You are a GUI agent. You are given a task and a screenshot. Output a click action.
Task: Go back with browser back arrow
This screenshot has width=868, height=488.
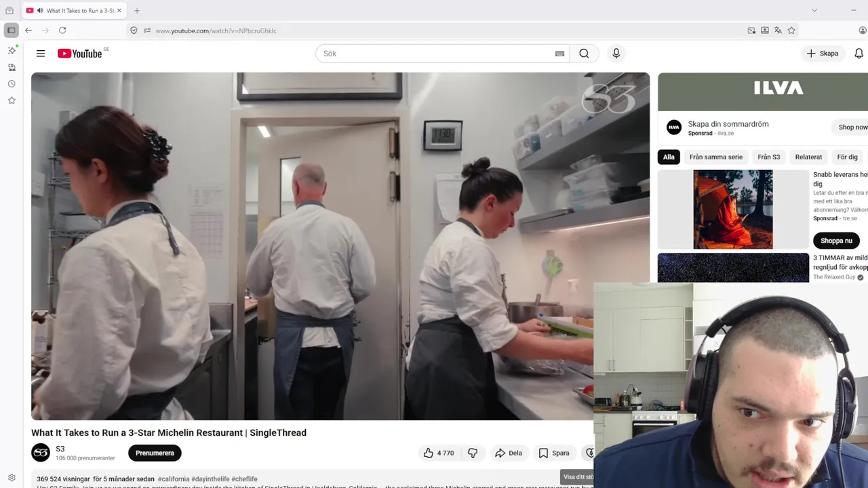pos(28,30)
